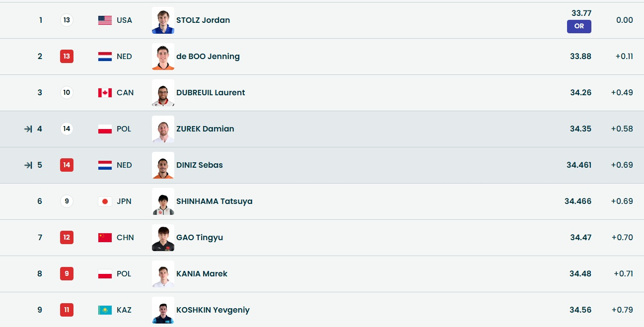Click Tatsuya Shinhama's profile photo
This screenshot has height=327, width=644.
163,201
